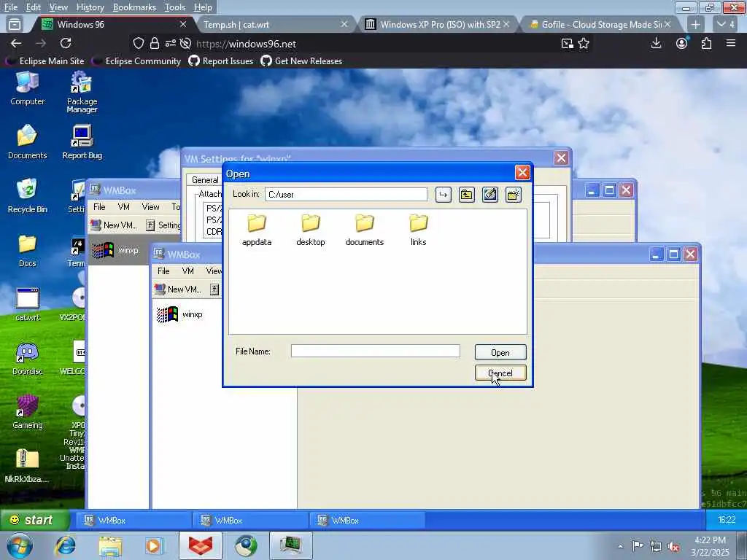Close the Open dialog window
The height and width of the screenshot is (560, 747).
522,173
